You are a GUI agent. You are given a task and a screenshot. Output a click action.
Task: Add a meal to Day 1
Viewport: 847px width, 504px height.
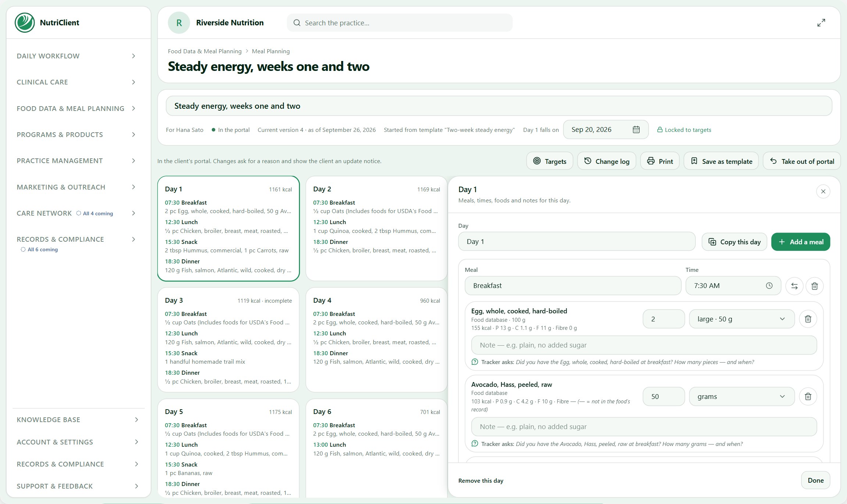[x=800, y=242]
